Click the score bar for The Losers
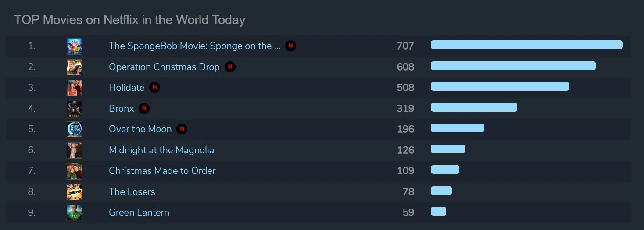Screen dimensions: 644x230 [x=441, y=191]
